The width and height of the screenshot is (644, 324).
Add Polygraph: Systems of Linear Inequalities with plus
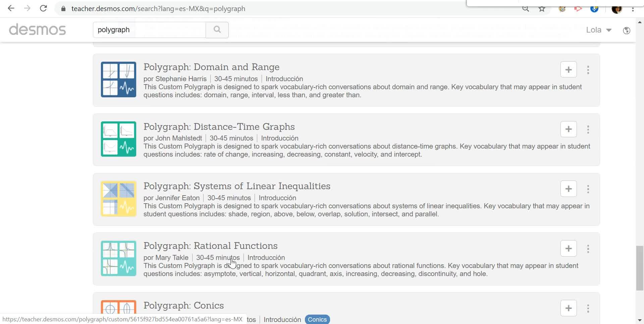tap(569, 189)
